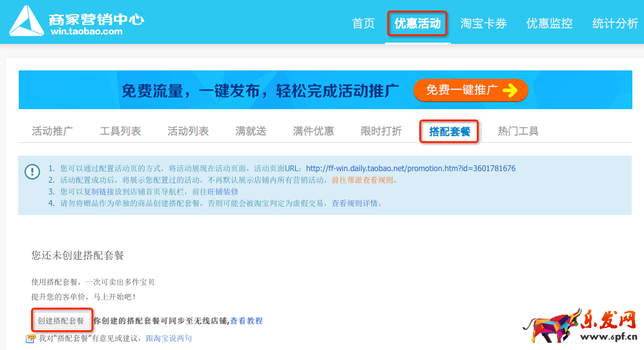
Task: Click the 跟淘宝说两句 feedback link
Action: coord(169,338)
